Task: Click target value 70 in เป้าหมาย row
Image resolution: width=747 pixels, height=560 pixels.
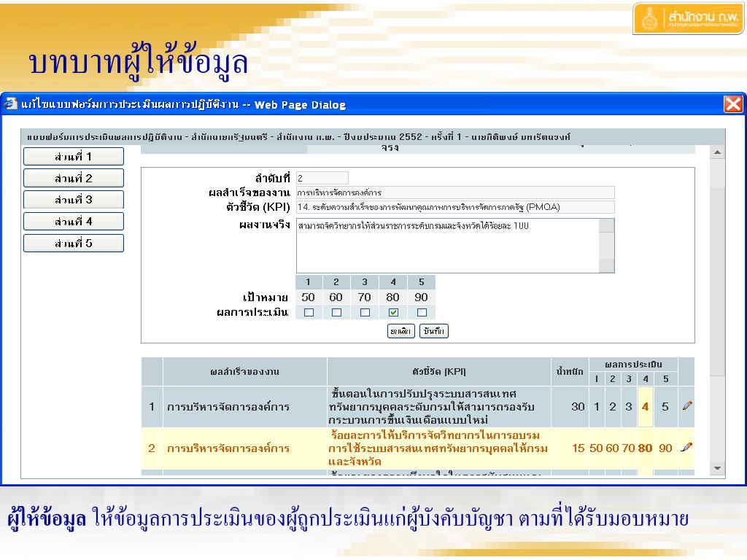Action: 365,297
